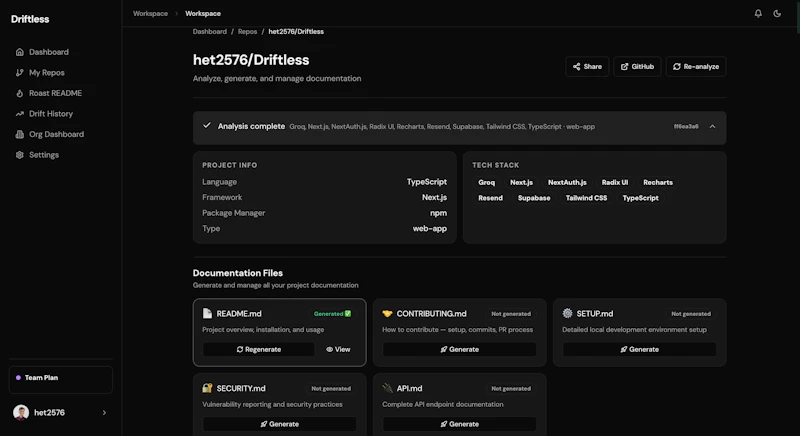Click the TypeScript language value
This screenshot has width=800, height=436.
tap(427, 182)
